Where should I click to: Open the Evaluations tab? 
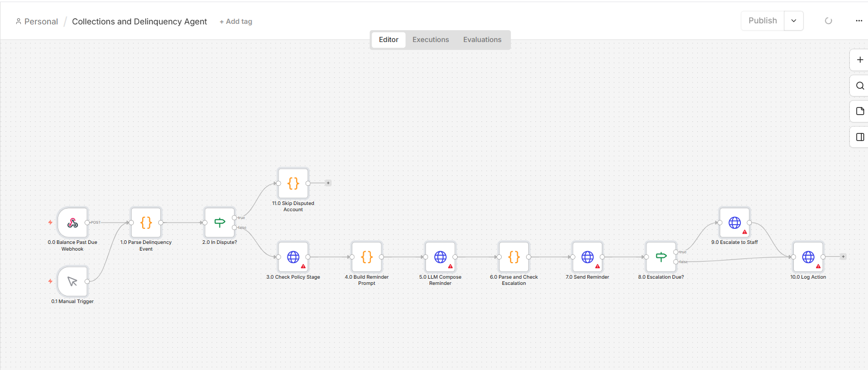pos(483,40)
